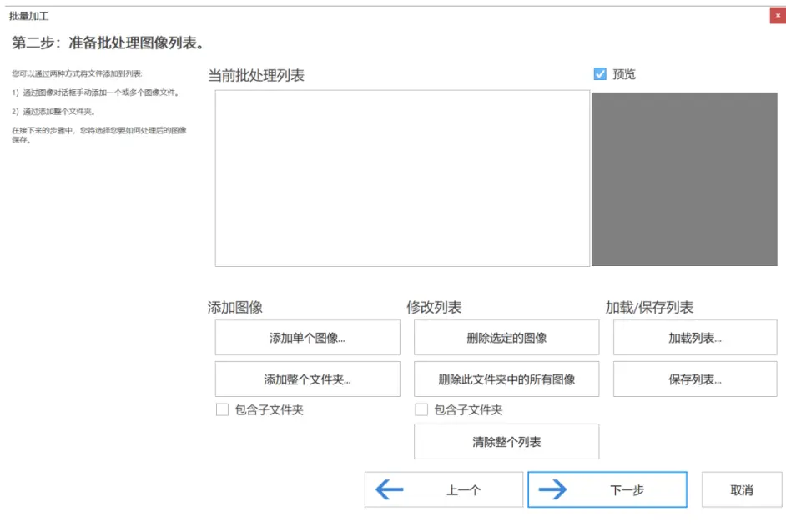
Task: Open 加载列表... button
Action: 695,338
